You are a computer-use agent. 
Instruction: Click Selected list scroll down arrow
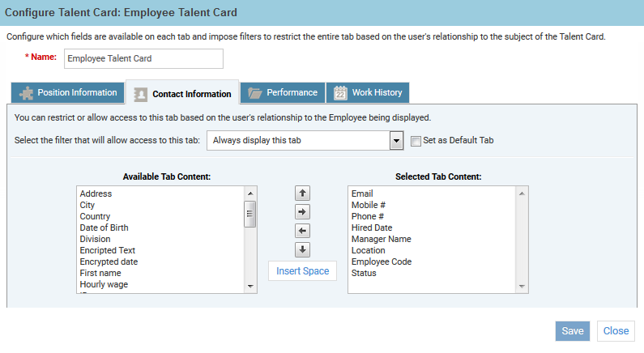[522, 286]
